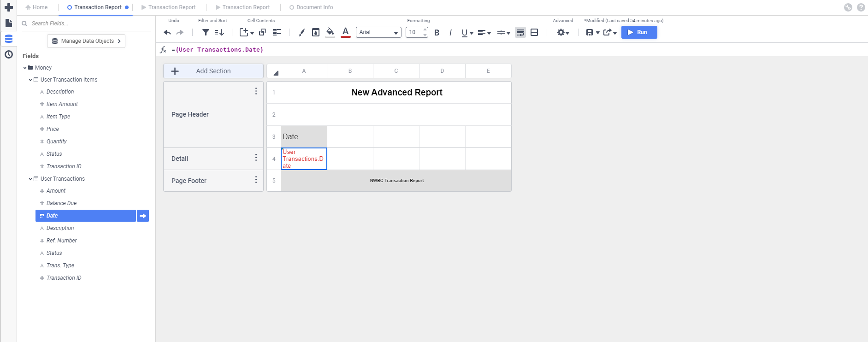Select the Date header cell in row 3

pyautogui.click(x=304, y=137)
